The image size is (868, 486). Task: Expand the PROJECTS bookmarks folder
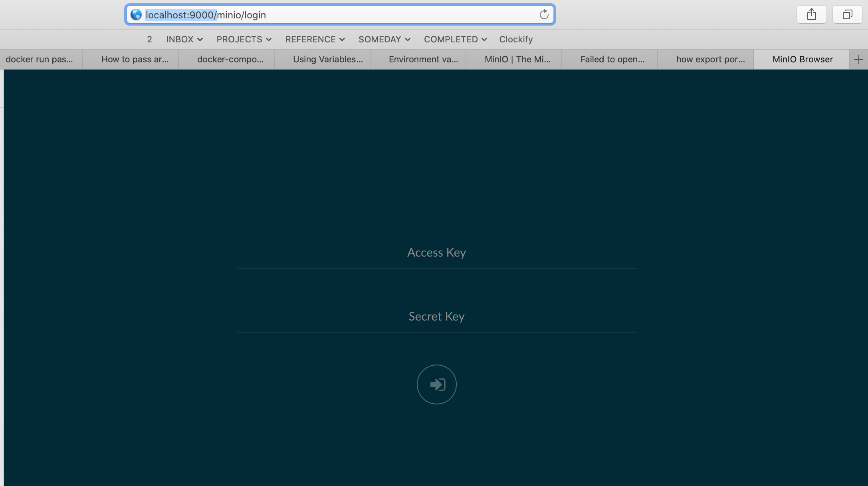[244, 39]
